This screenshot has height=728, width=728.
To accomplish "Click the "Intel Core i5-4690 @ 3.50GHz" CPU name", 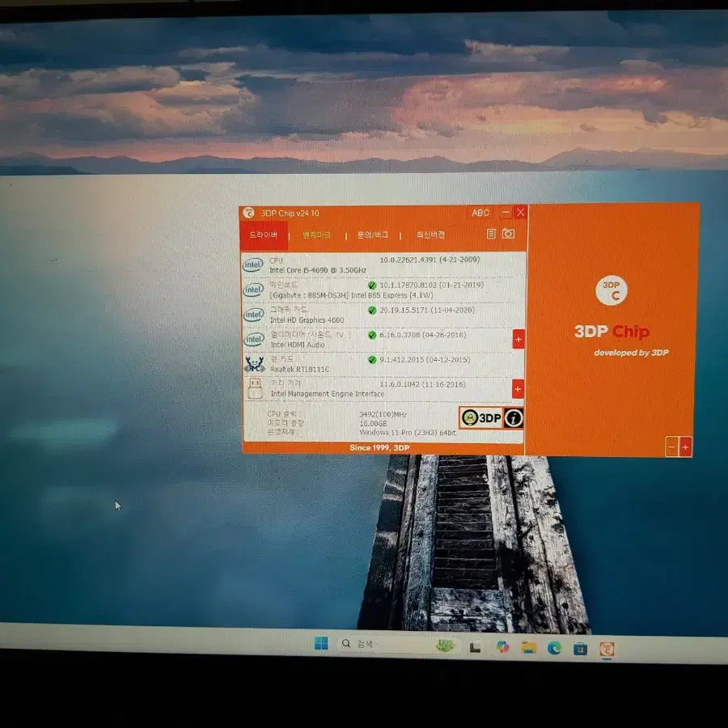I will [318, 270].
